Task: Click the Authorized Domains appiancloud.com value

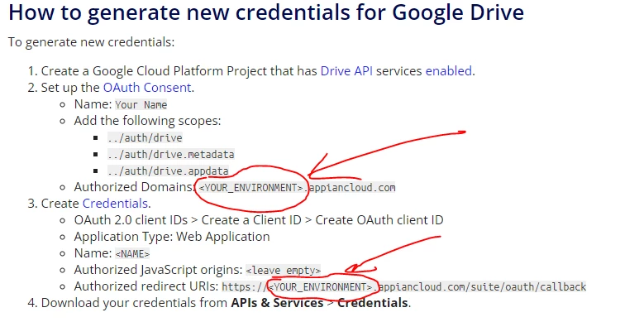Action: [297, 188]
